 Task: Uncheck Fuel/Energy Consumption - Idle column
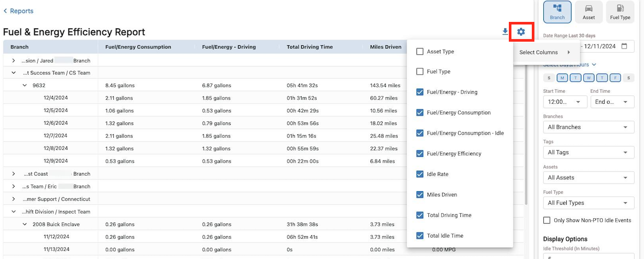pos(420,133)
